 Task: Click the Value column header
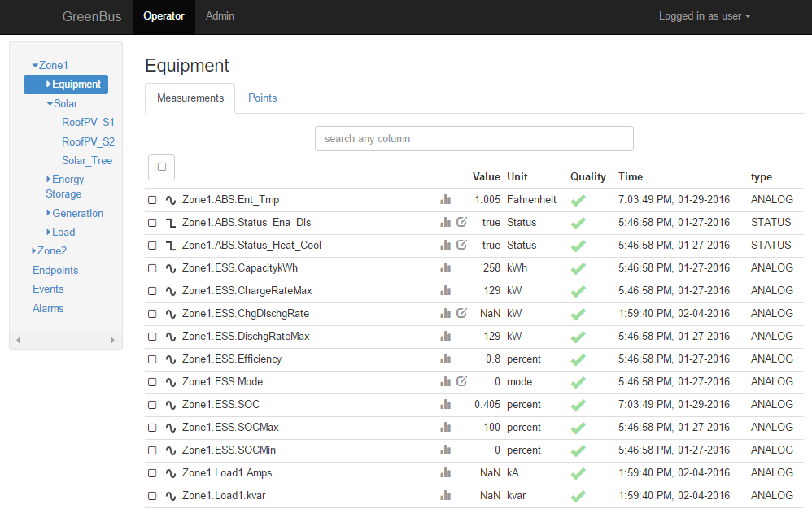click(x=487, y=177)
